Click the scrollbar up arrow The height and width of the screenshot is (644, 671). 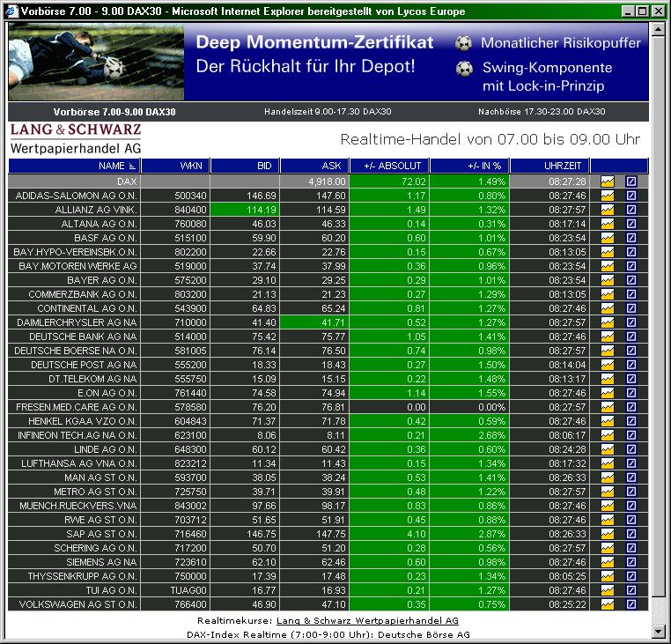coord(658,29)
